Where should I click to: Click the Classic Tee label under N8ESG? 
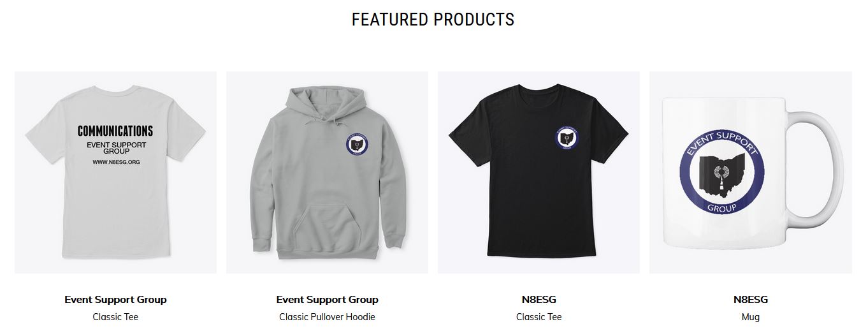(x=539, y=317)
